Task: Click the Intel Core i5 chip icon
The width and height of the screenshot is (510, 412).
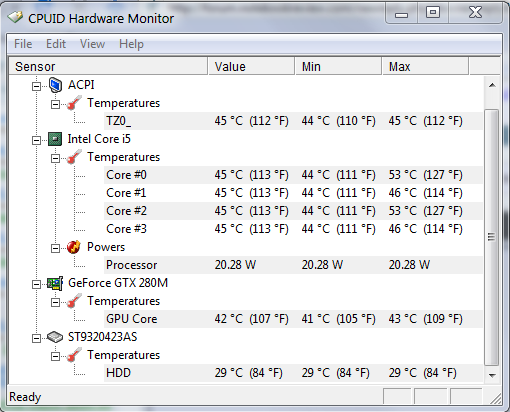Action: coord(55,139)
